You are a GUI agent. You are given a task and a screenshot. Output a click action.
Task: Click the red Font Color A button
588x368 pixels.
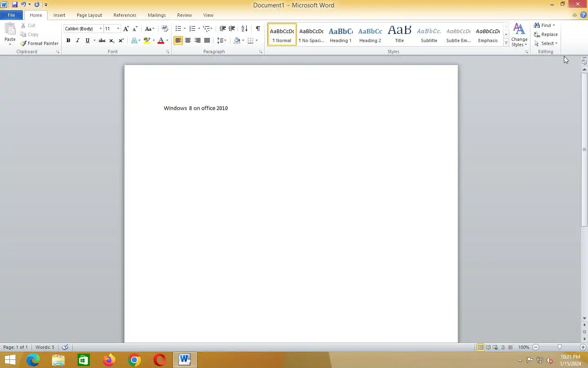pos(161,40)
